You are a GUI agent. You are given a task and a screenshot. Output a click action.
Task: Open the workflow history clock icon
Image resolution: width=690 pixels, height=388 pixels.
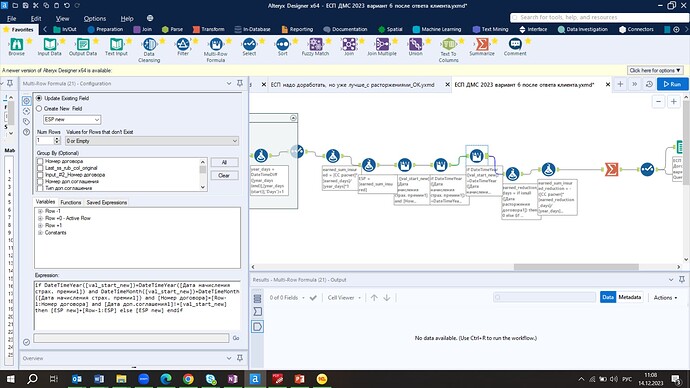[649, 84]
